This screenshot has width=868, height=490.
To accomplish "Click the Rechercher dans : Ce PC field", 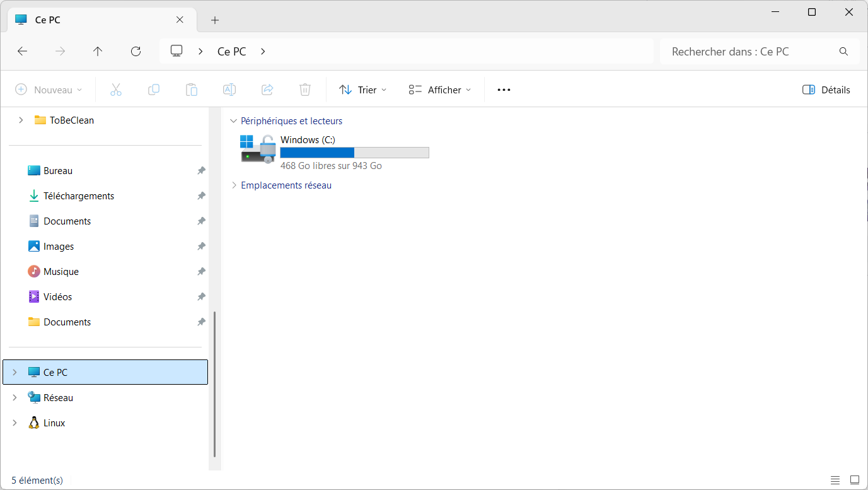I will point(760,52).
